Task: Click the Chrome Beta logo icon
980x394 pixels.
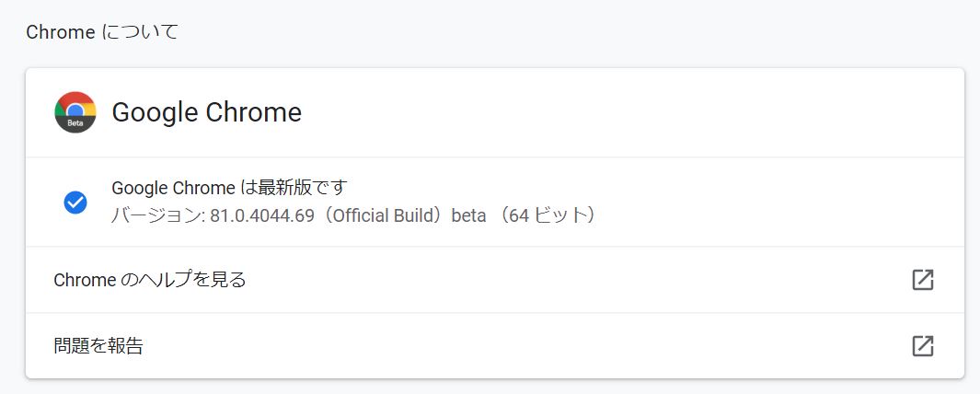Action: [x=75, y=112]
